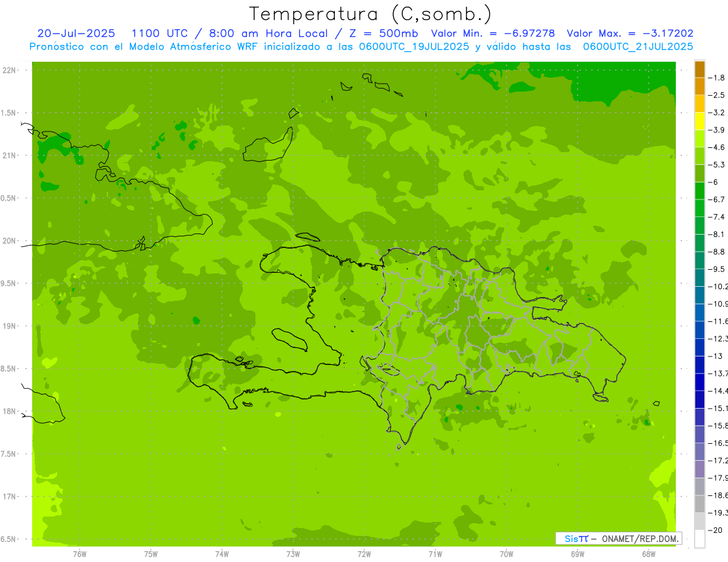Click the '8.5N' latitude tick label
Image resolution: width=728 pixels, height=562 pixels.
point(8,369)
